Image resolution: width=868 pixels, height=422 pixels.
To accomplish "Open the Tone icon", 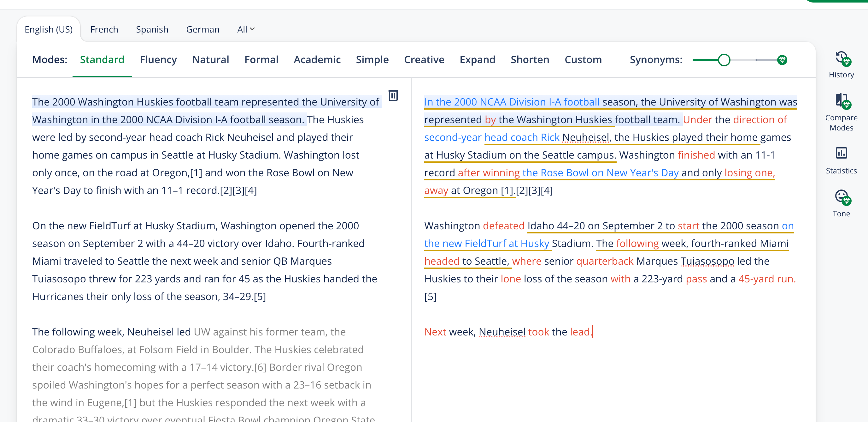I will coord(841,197).
